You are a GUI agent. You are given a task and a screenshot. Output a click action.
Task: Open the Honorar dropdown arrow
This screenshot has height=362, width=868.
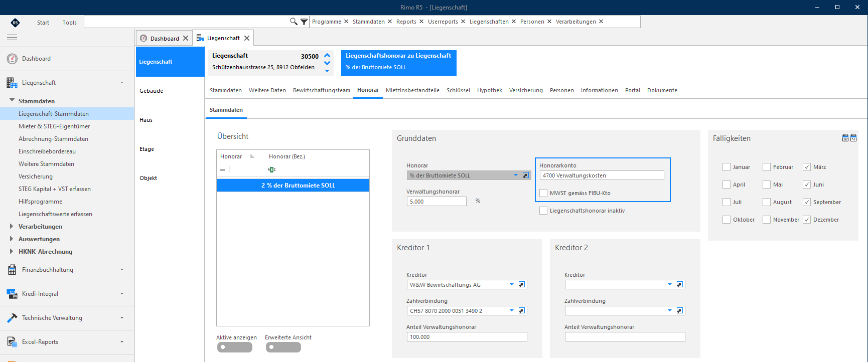click(515, 175)
